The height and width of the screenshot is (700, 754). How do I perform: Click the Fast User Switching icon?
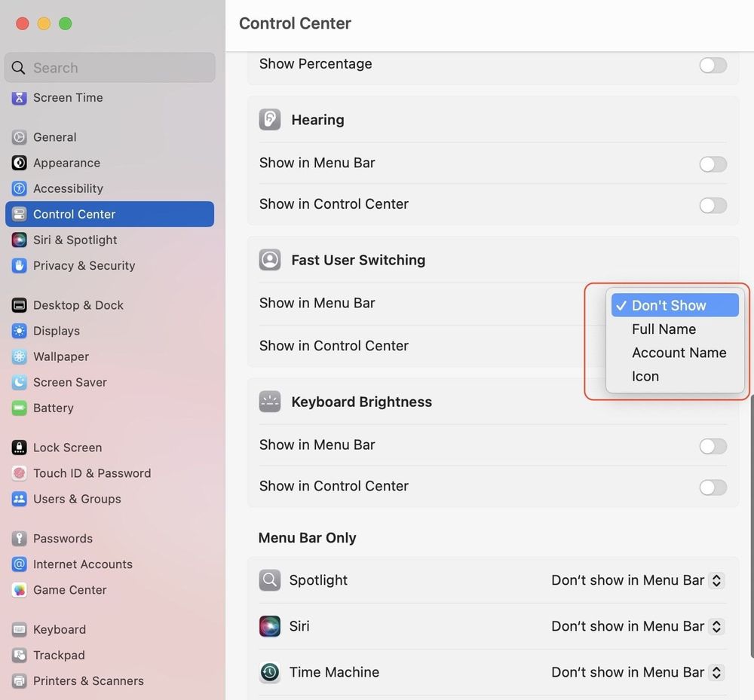point(269,259)
